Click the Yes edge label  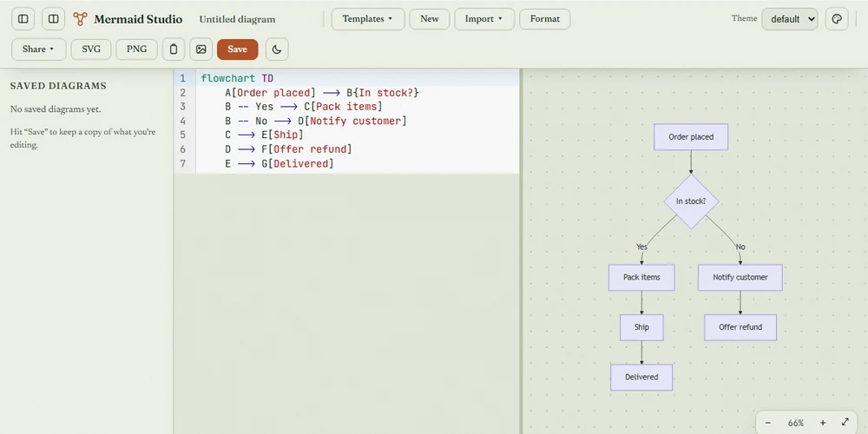coord(641,247)
